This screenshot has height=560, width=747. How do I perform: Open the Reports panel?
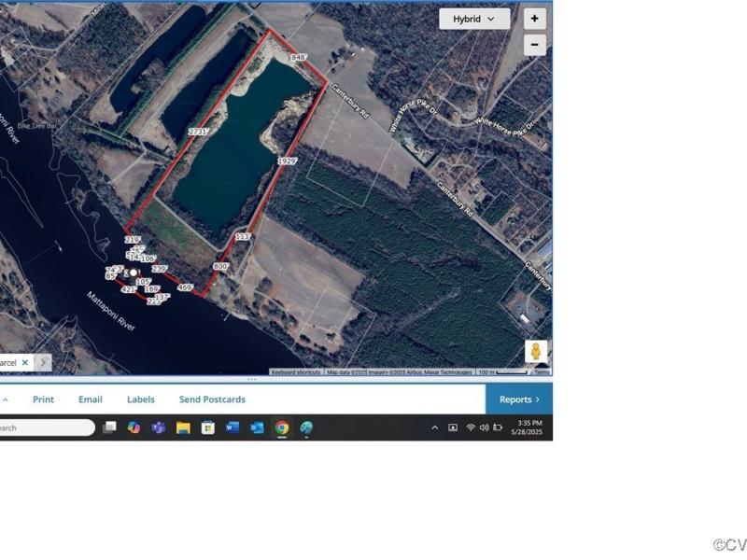coord(519,399)
